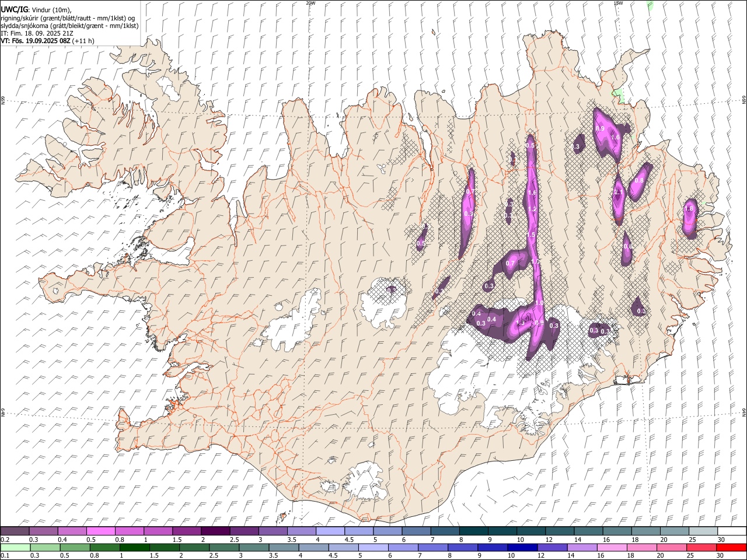Click the white swatch labeled 30 in the upper row
The width and height of the screenshot is (747, 560).
pos(732,531)
